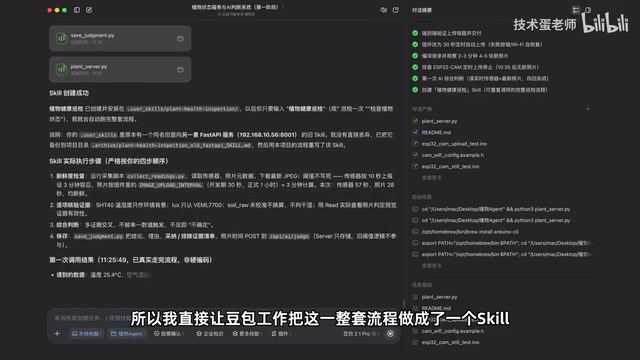The width and height of the screenshot is (640, 360).
Task: Click the chat pane's vertical scrollbar
Action: 404,304
